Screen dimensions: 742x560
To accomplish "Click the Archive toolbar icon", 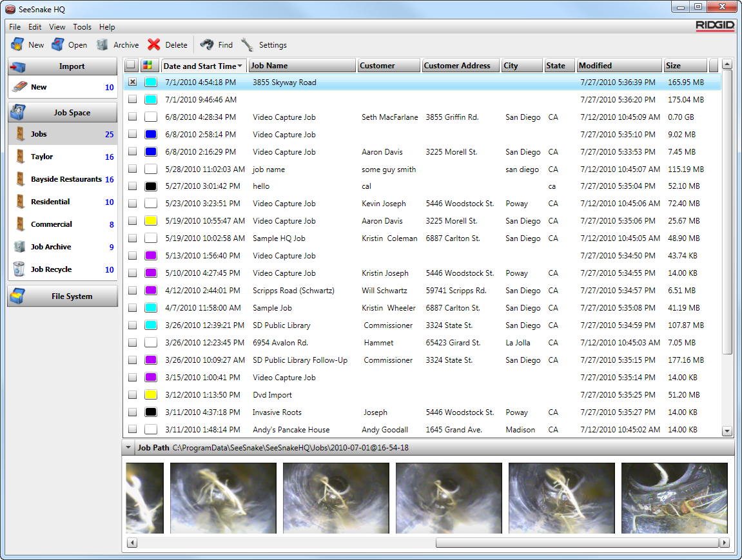I will pyautogui.click(x=103, y=44).
